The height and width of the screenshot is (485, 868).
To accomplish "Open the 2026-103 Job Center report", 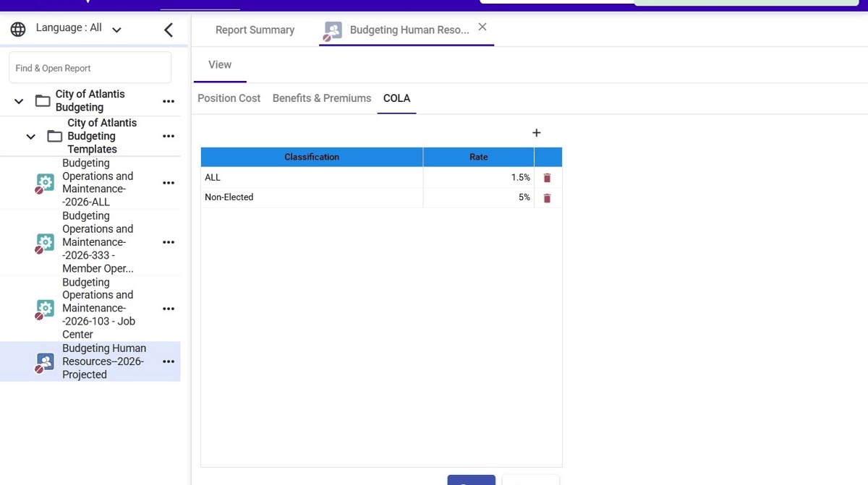I will pyautogui.click(x=98, y=309).
